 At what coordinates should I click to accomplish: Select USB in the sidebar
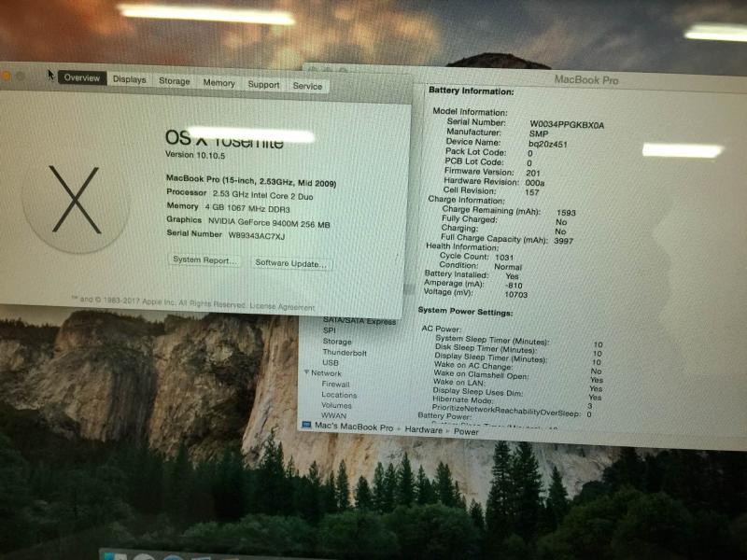coord(331,362)
